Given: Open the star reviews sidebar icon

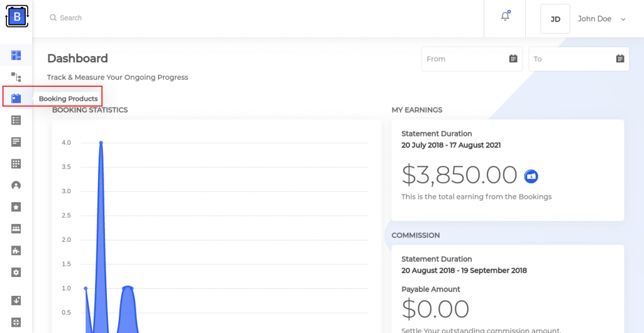Looking at the screenshot, I should (x=16, y=207).
